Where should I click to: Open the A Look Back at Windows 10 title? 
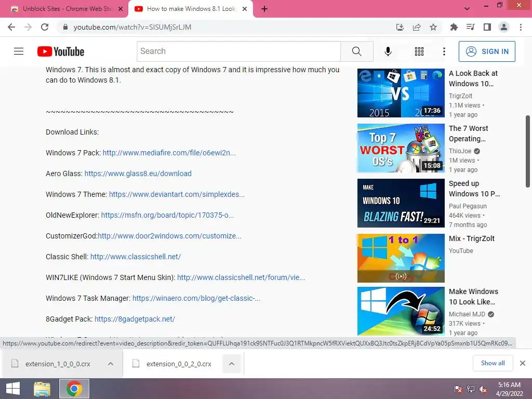click(x=473, y=78)
